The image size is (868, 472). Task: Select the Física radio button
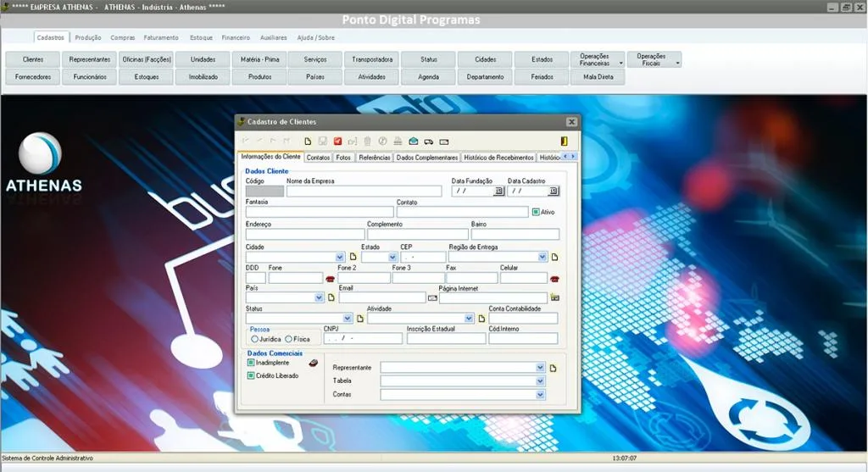288,339
